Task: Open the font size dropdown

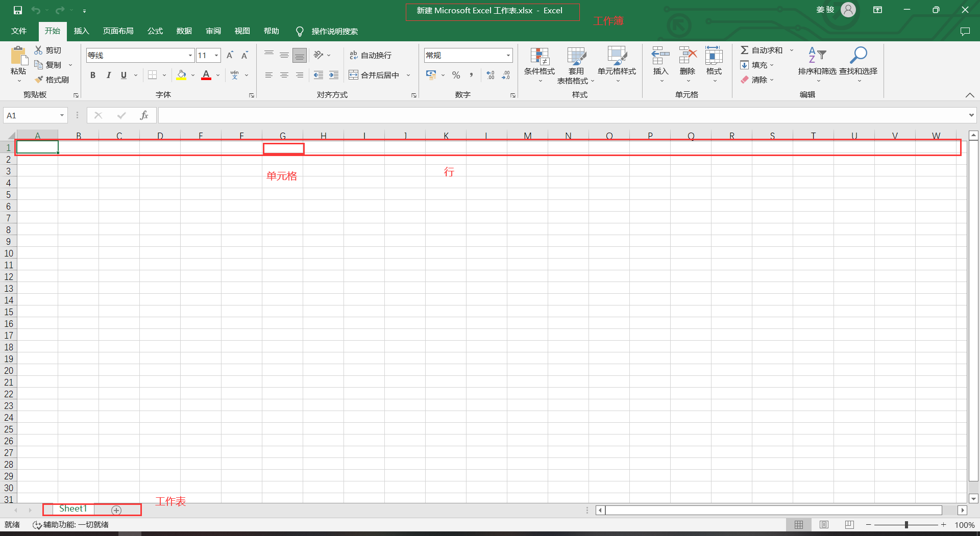Action: (216, 55)
